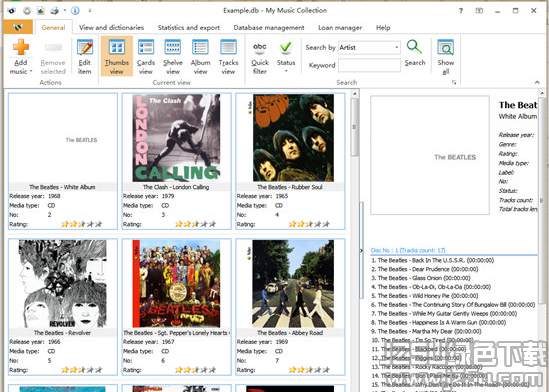Click the Disc No 1 tracks count link
This screenshot has width=549, height=392.
coord(408,250)
